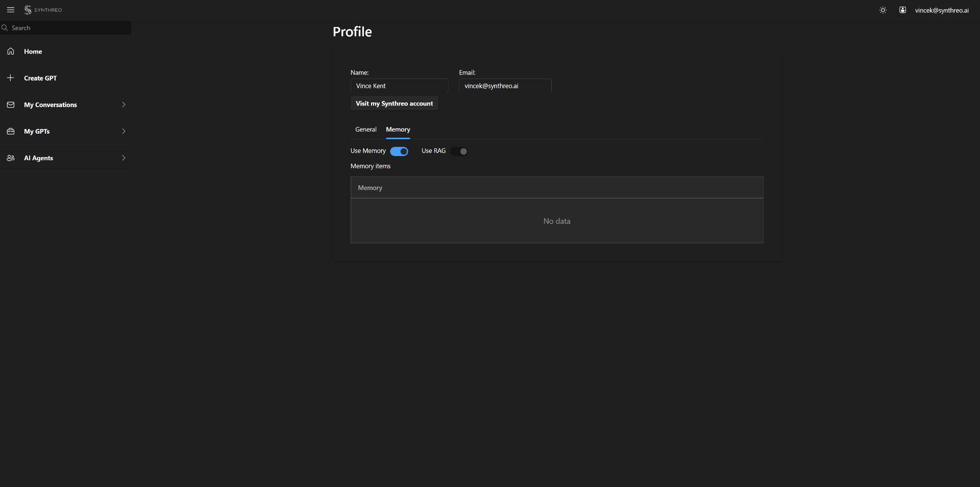Image resolution: width=980 pixels, height=487 pixels.
Task: Click the Synthreo logo
Action: (x=43, y=10)
